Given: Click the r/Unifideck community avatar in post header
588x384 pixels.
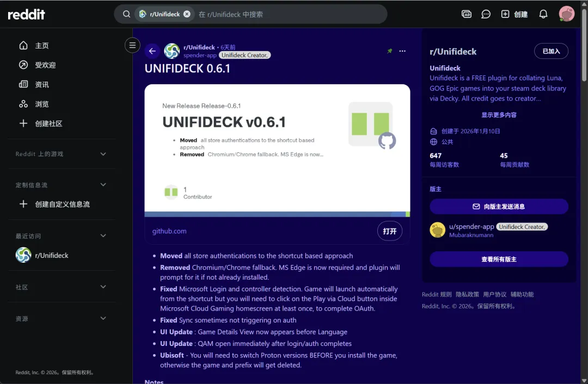Looking at the screenshot, I should (x=171, y=51).
